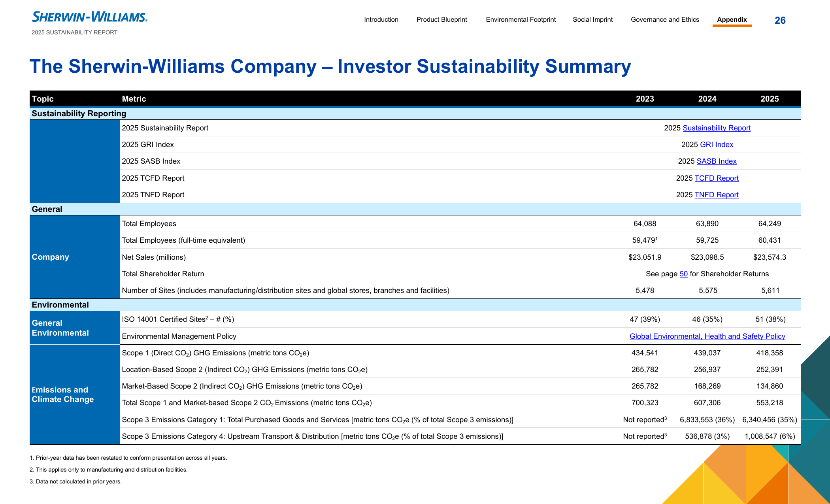
Task: Follow the SASB Index link
Action: click(717, 161)
